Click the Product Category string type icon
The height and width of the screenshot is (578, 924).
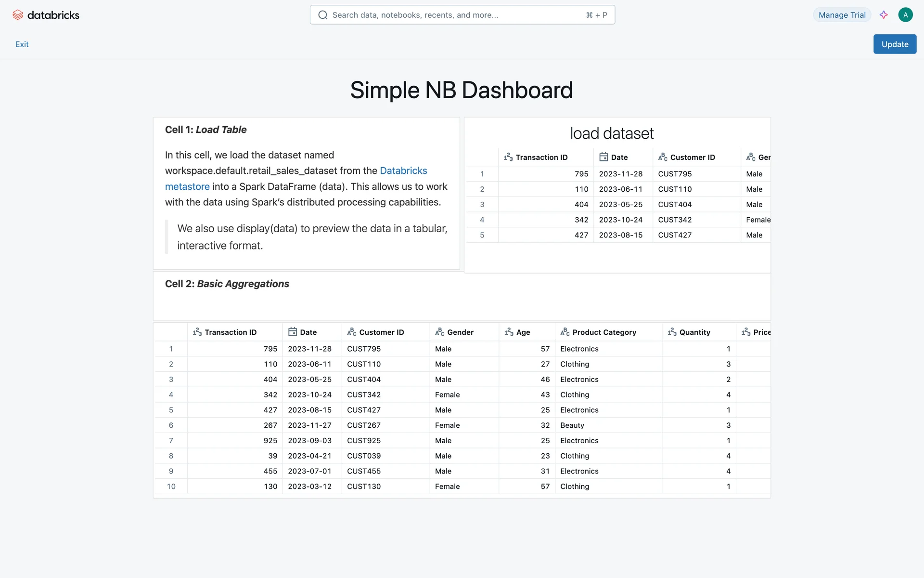(565, 332)
